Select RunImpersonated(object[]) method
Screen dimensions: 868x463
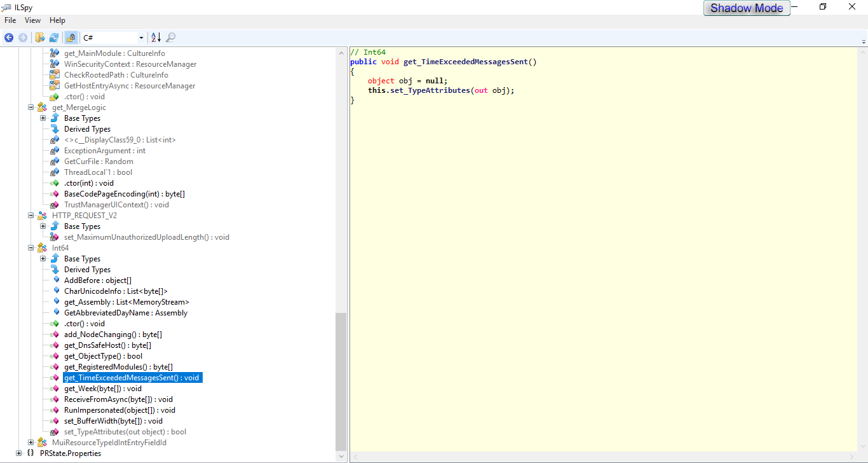(119, 410)
